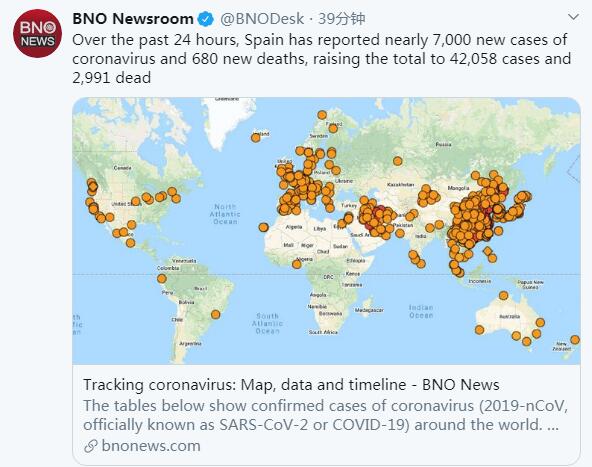
Task: Click the card description text
Action: [x=325, y=415]
